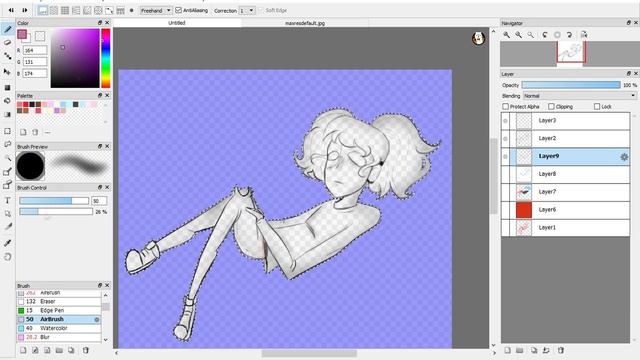
Task: Open the Freehand mode dropdown
Action: point(156,10)
